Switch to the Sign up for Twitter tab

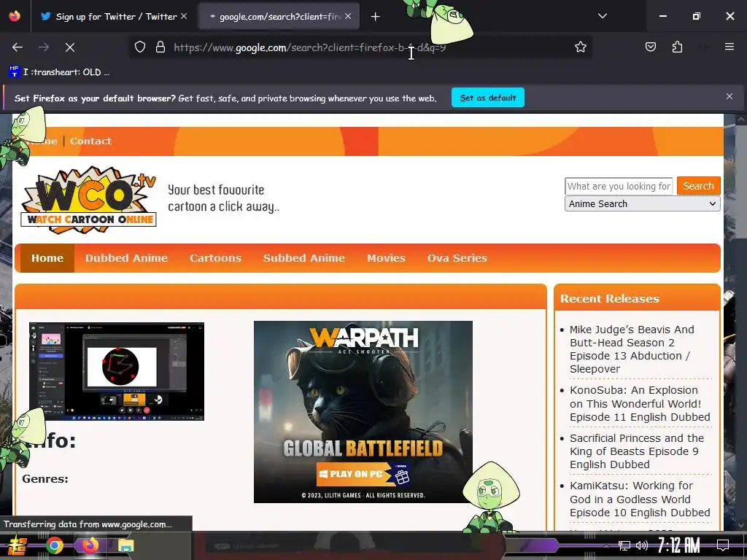tap(113, 17)
